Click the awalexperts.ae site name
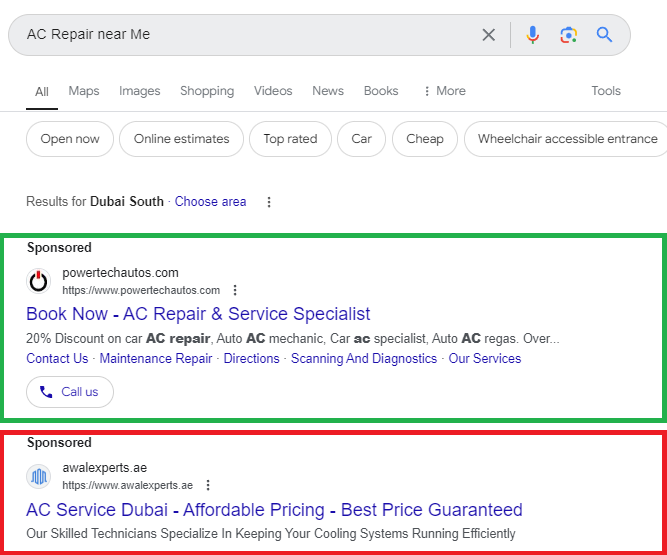 (105, 467)
